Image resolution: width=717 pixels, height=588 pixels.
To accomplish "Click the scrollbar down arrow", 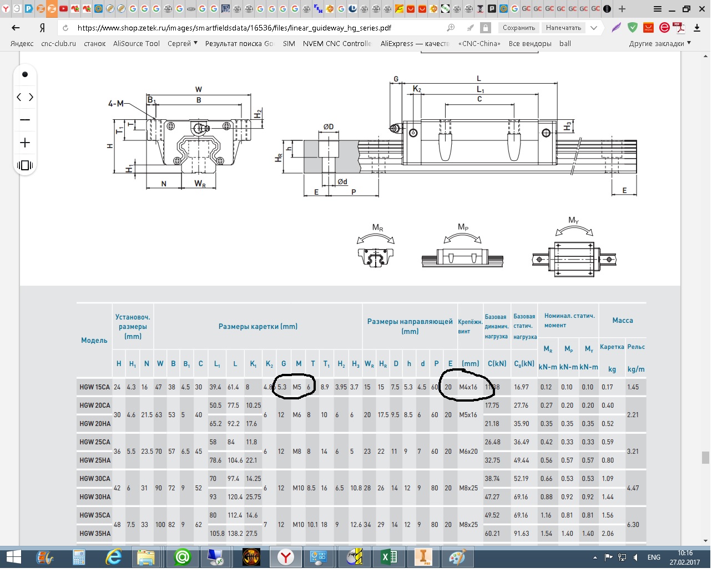I will [x=705, y=541].
